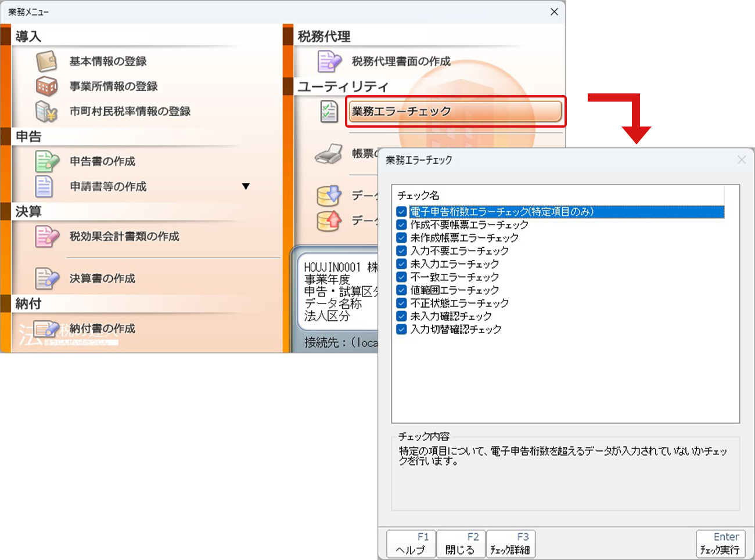Screen dimensions: 755x560
Task: Click the 市町村民税率情報の登録 icon
Action: (x=46, y=111)
